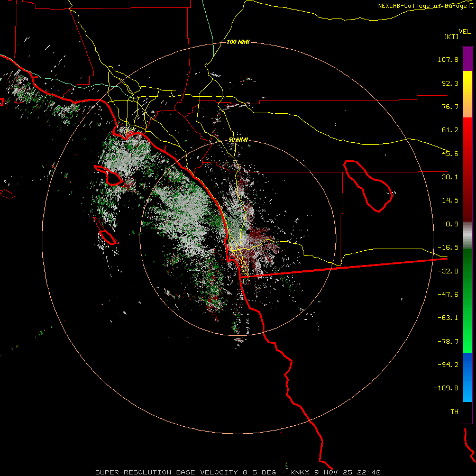The width and height of the screenshot is (476, 476).
Task: Click the gray near-zero segment of the velocity scale
Action: click(x=467, y=235)
